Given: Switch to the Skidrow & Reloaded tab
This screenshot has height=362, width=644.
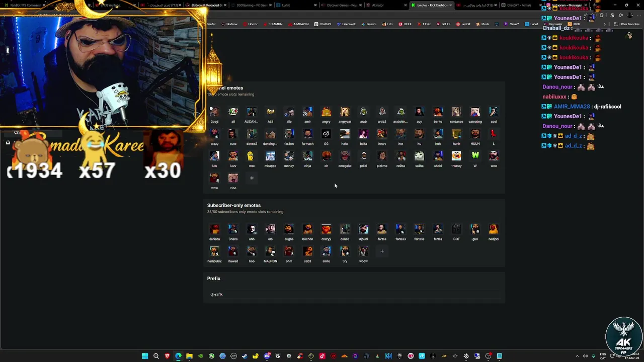Looking at the screenshot, I should tap(206, 5).
